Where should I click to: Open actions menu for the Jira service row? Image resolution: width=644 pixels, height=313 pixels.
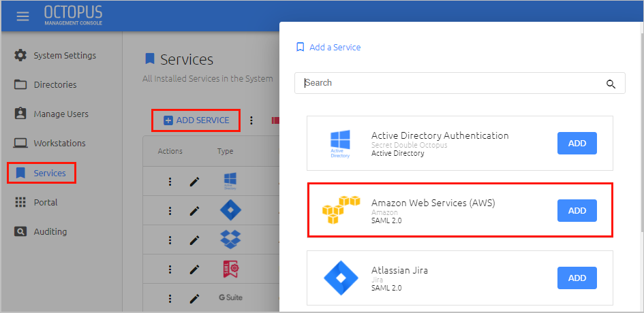click(170, 210)
